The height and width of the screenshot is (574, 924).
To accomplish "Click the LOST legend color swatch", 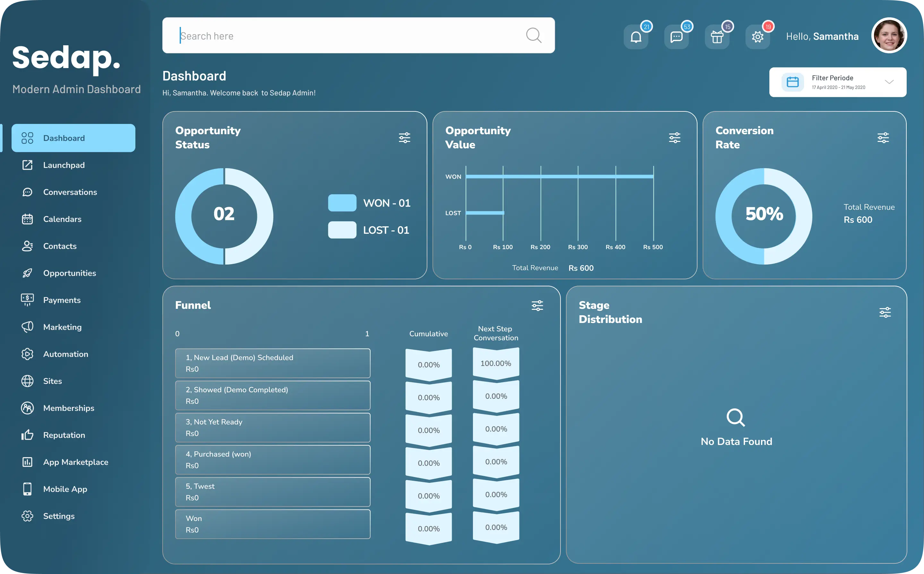I will click(342, 230).
